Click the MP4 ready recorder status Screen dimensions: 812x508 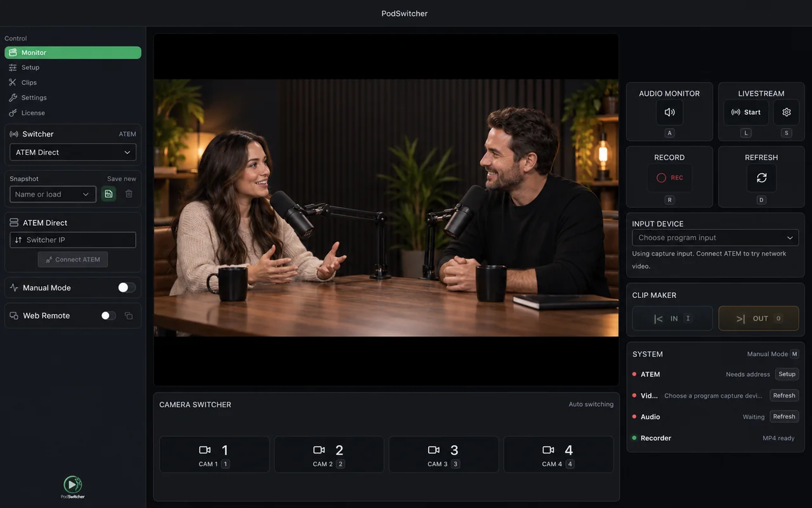(778, 438)
